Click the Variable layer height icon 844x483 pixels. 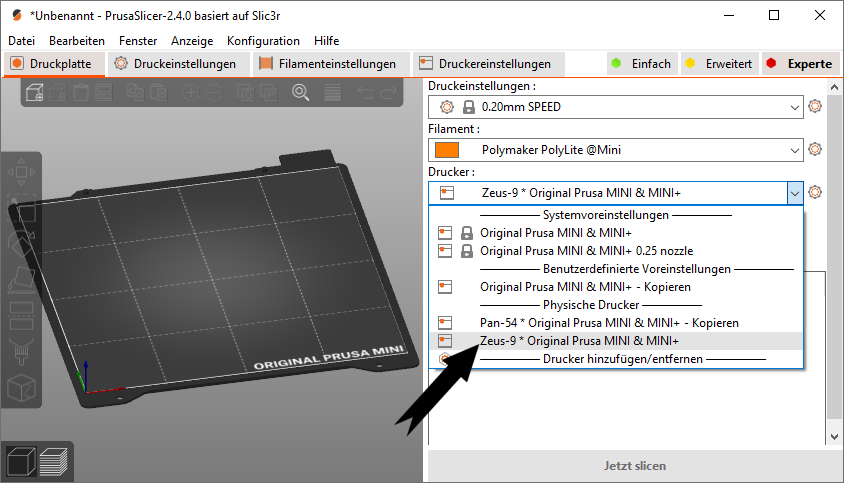click(x=333, y=92)
